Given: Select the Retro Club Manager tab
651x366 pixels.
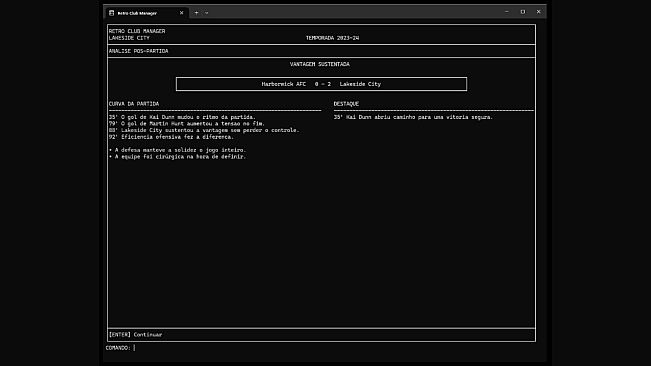Looking at the screenshot, I should [x=147, y=13].
